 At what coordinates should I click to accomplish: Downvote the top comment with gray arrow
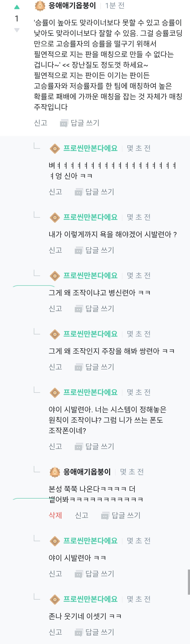pos(17,30)
